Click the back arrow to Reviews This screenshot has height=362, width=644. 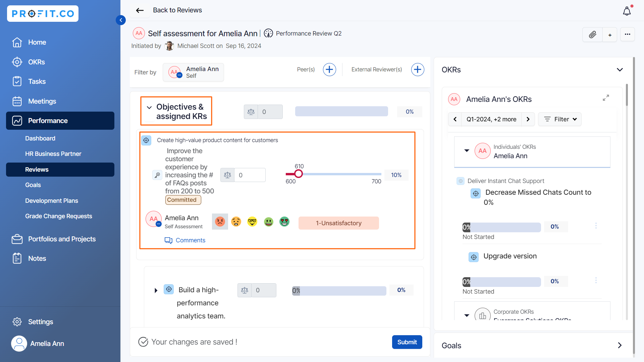coord(140,10)
